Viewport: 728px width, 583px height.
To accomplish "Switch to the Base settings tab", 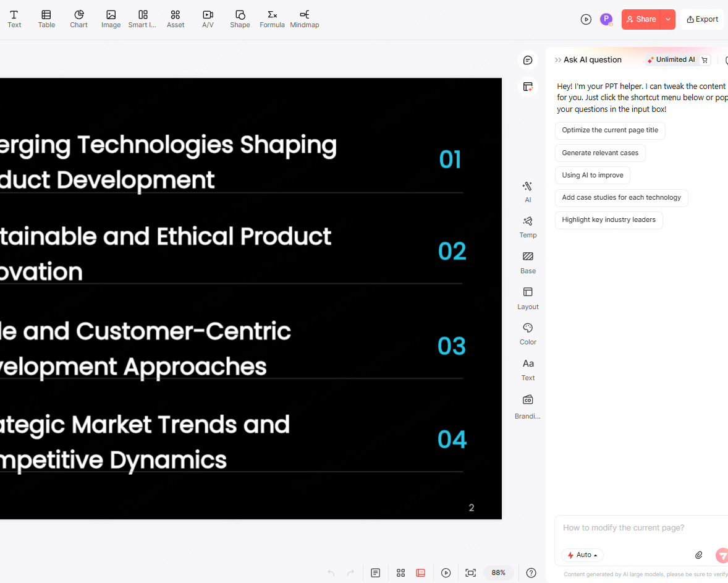I will point(528,262).
